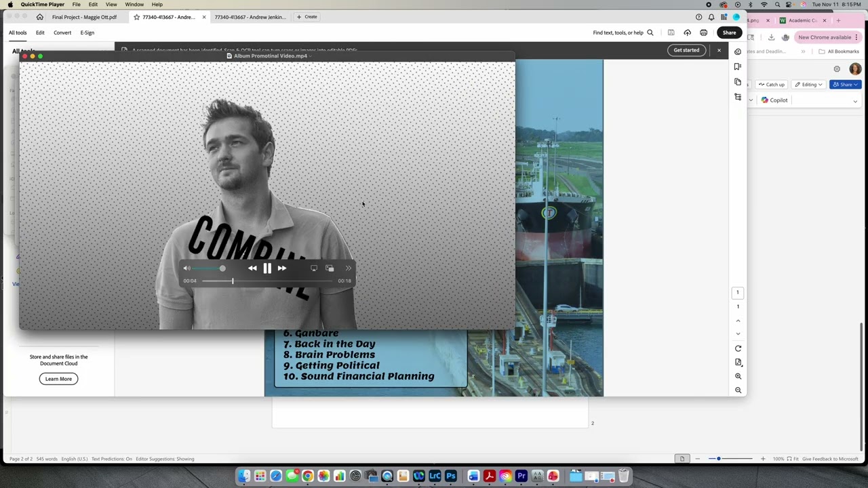Zoom in with Acrobat magnifier plus

738,376
